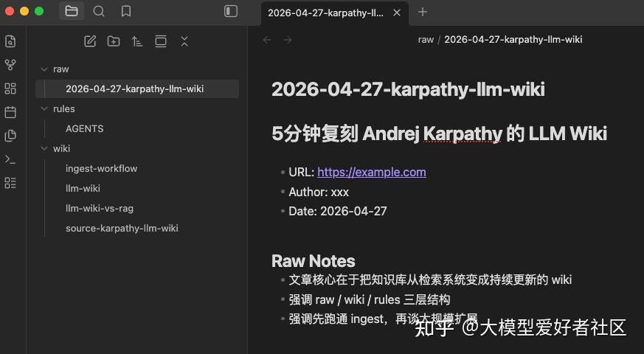Image resolution: width=644 pixels, height=354 pixels.
Task: Change sort order icon
Action: 136,41
